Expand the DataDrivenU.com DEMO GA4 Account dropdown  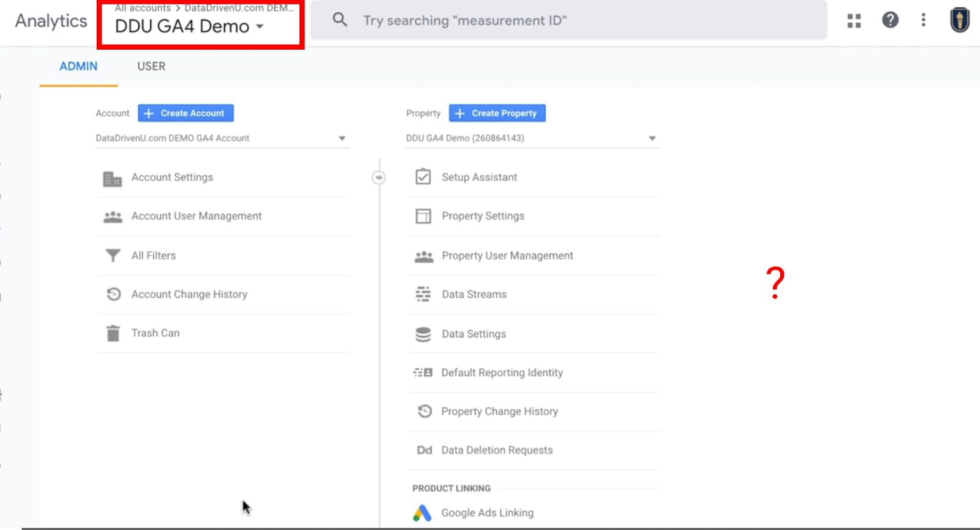[223, 138]
